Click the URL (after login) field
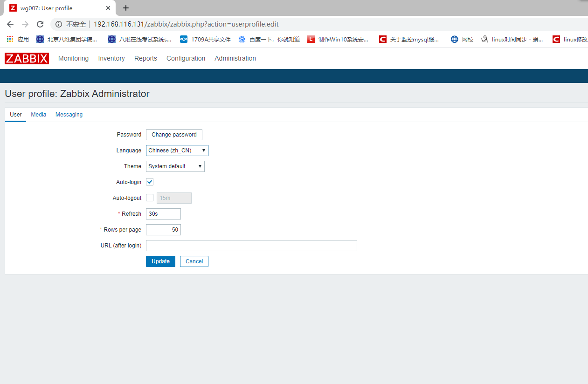 tap(251, 246)
